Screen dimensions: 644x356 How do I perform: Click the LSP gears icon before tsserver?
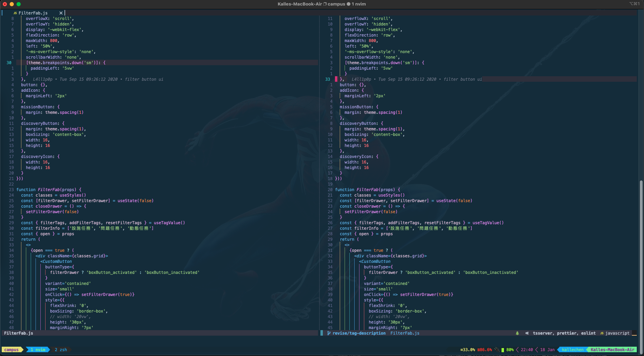[527, 333]
